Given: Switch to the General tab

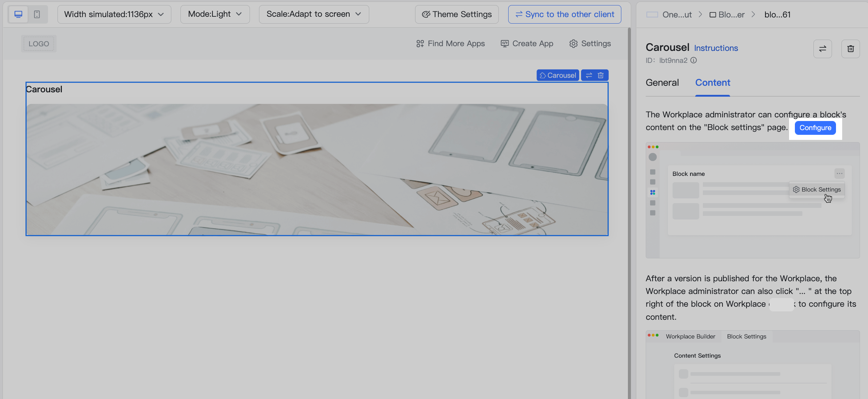Looking at the screenshot, I should (x=662, y=83).
